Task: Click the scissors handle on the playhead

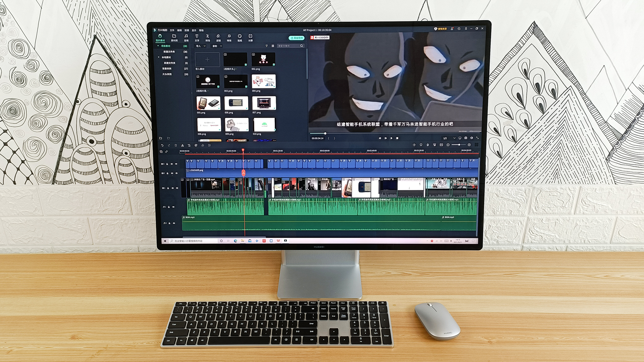Action: [x=244, y=173]
